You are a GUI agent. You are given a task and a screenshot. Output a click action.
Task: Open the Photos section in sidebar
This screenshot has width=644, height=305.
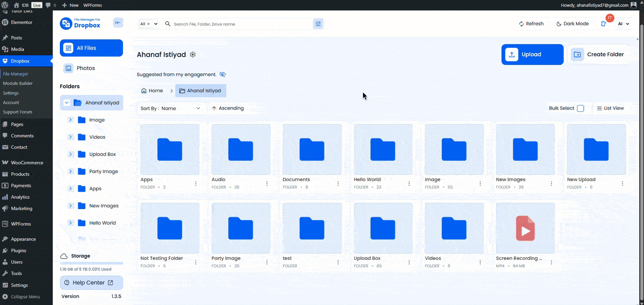pos(85,68)
